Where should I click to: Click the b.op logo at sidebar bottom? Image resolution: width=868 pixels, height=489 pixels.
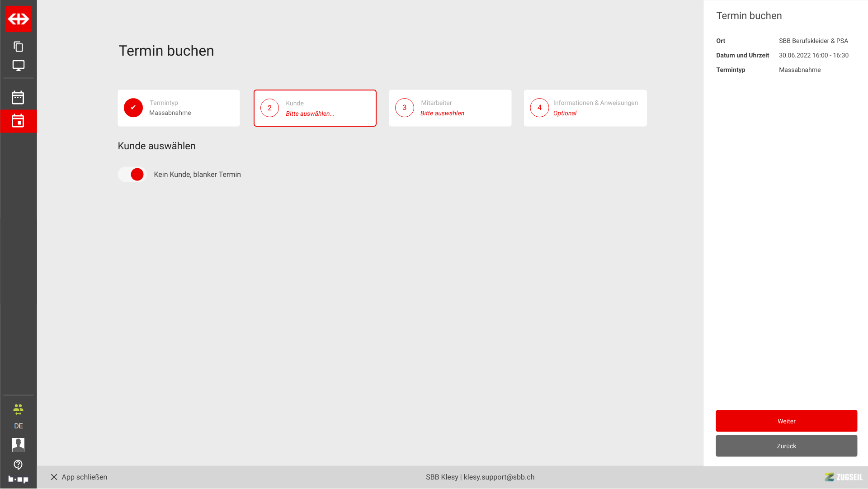pos(18,479)
